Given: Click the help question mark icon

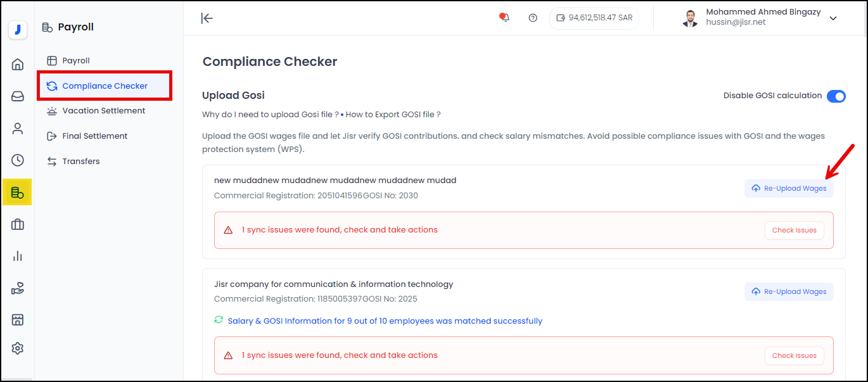Looking at the screenshot, I should point(533,17).
